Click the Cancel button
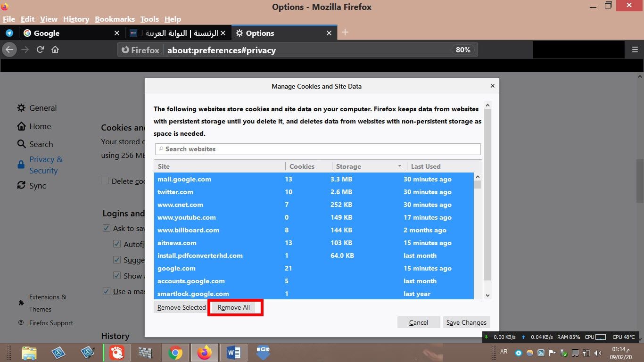The width and height of the screenshot is (644, 362). 418,322
